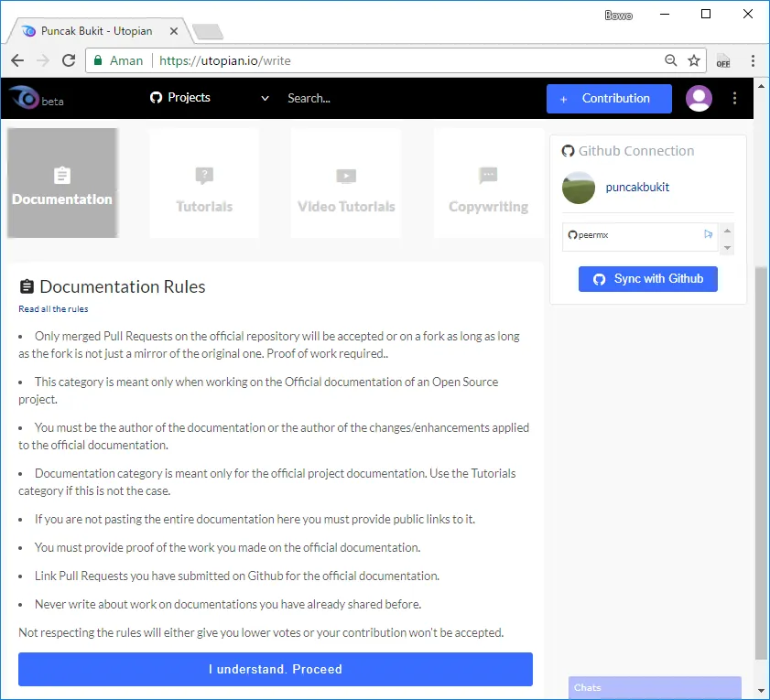The height and width of the screenshot is (700, 770).
Task: Click the page scrollbar down arrow
Action: tap(761, 691)
